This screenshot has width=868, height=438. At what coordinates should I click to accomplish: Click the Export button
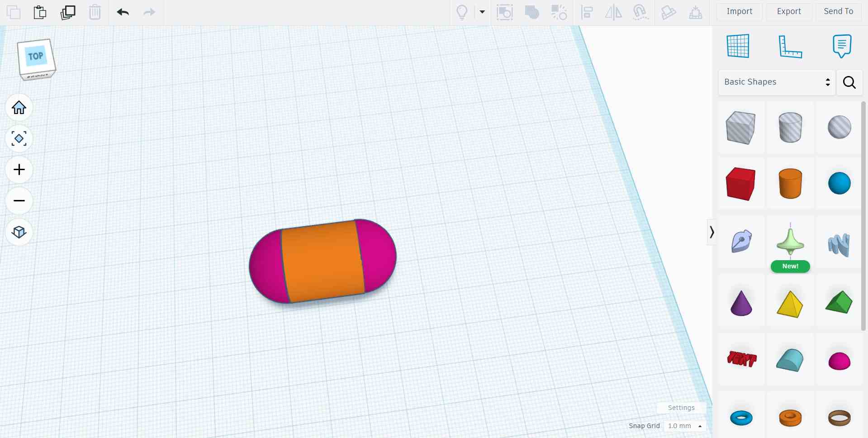point(789,11)
